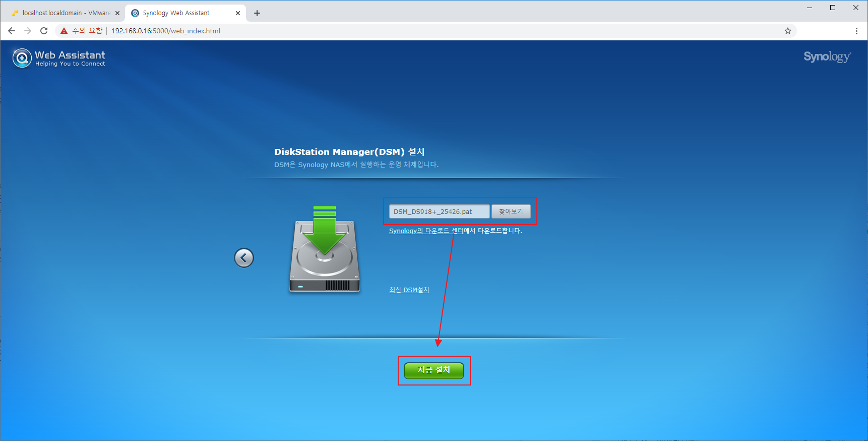Open a new browser tab
This screenshot has width=868, height=441.
point(257,13)
